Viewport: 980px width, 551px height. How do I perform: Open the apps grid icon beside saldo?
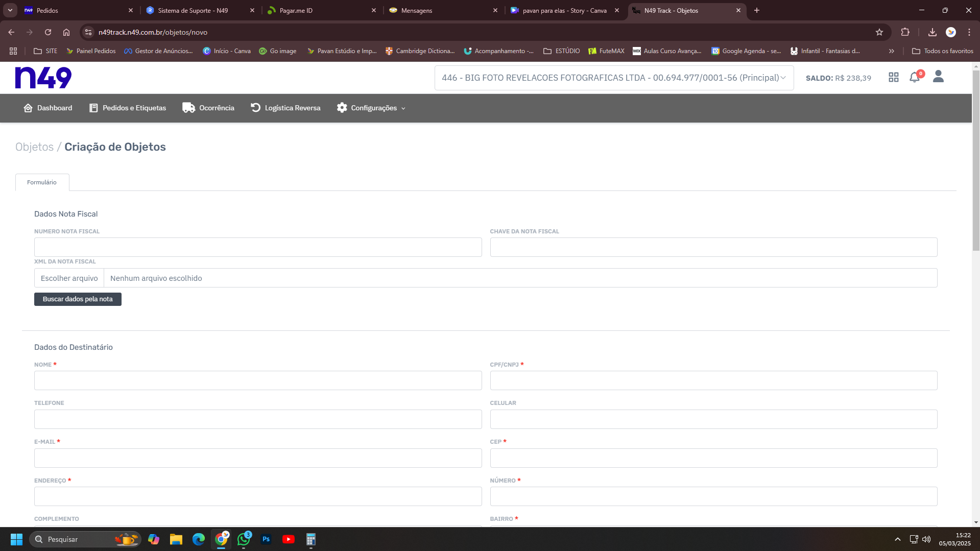pos(893,78)
